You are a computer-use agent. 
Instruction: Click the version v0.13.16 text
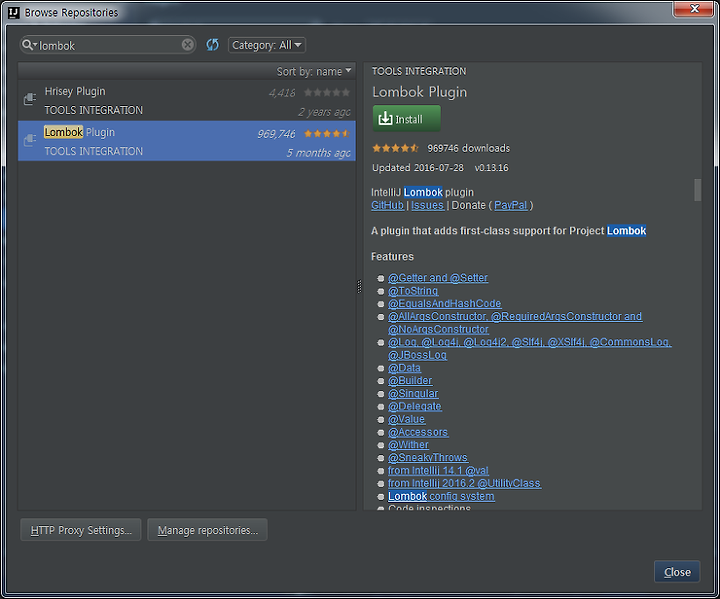tap(491, 168)
